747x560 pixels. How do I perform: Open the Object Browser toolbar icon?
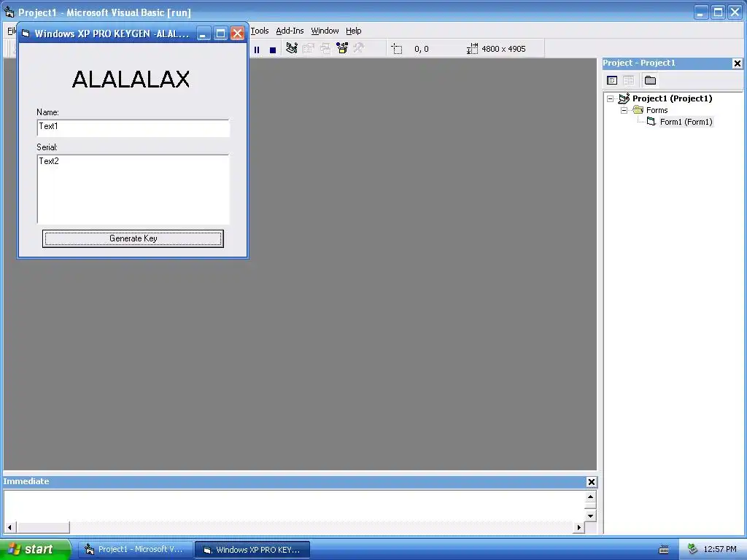click(342, 48)
